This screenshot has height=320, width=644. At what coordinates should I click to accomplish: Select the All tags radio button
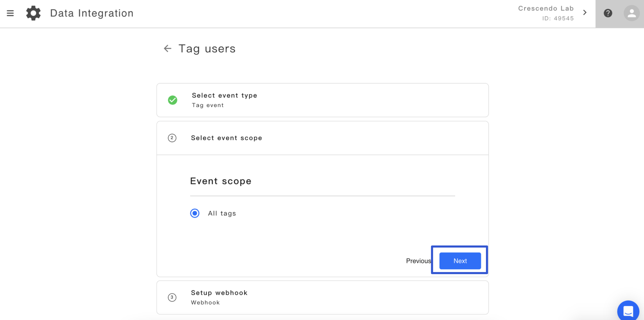coord(195,213)
